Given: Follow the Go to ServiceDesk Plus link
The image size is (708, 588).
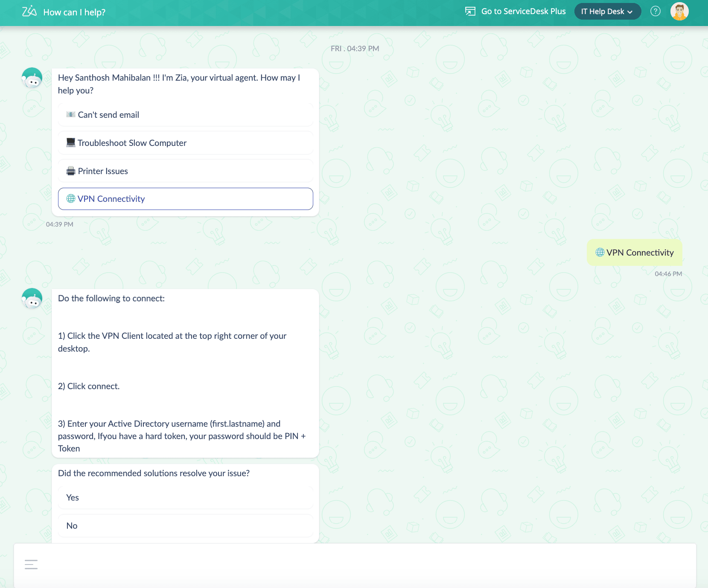Looking at the screenshot, I should point(523,11).
